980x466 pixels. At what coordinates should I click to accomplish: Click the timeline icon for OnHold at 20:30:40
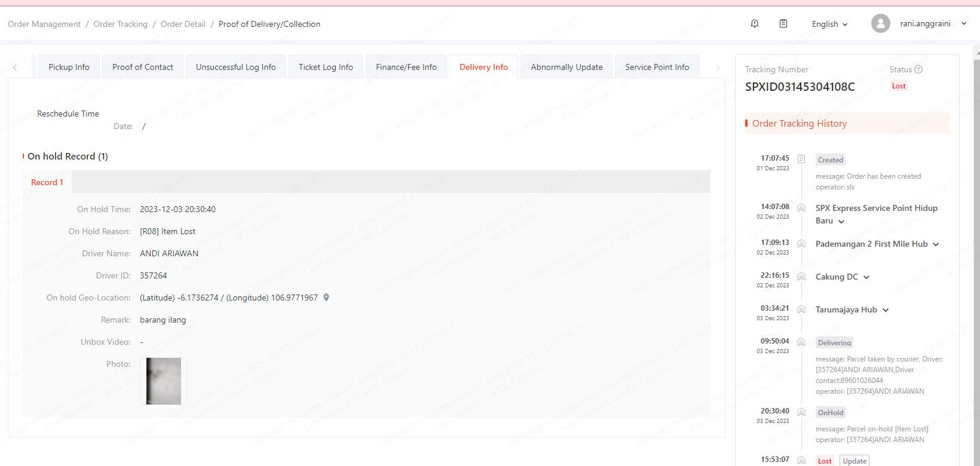(x=801, y=412)
